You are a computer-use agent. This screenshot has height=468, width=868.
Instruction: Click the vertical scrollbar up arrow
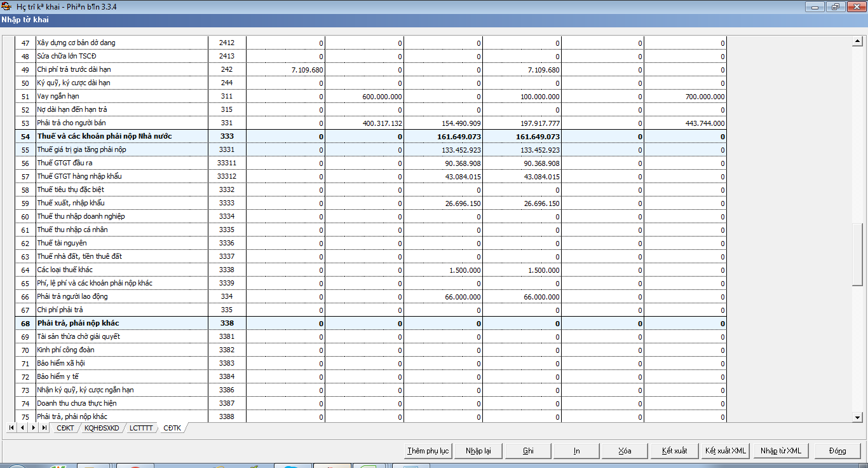pos(857,41)
